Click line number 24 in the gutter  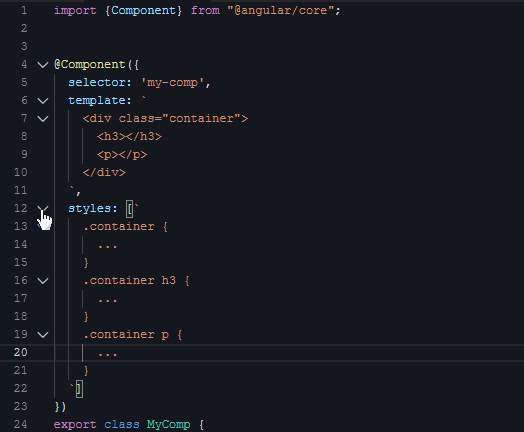(x=21, y=424)
